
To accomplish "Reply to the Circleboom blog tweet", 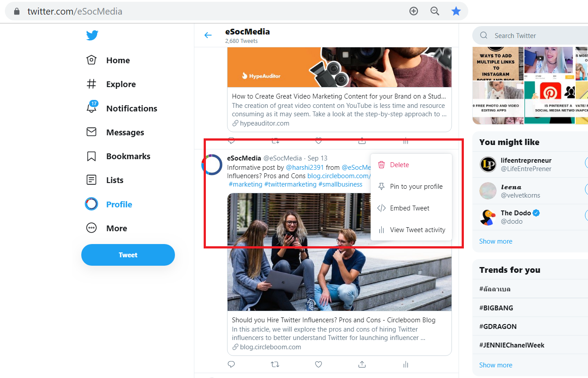I will point(231,364).
